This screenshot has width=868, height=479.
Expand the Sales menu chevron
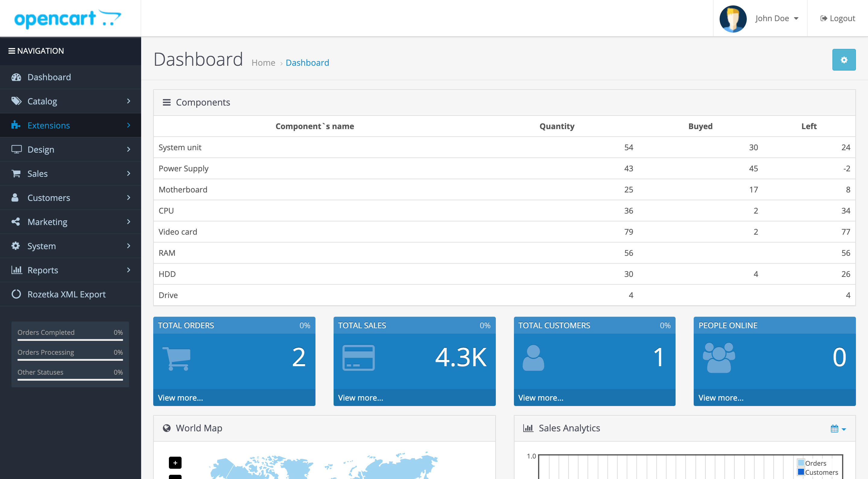(128, 174)
